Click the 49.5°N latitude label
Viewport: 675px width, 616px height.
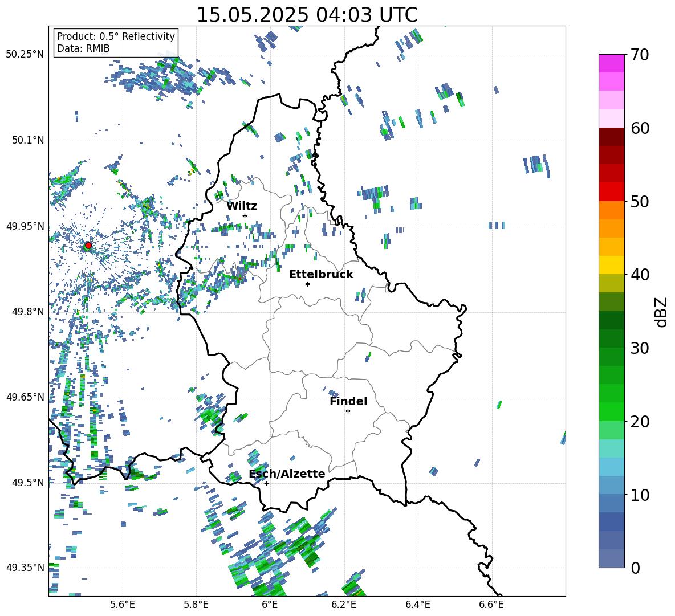click(28, 483)
